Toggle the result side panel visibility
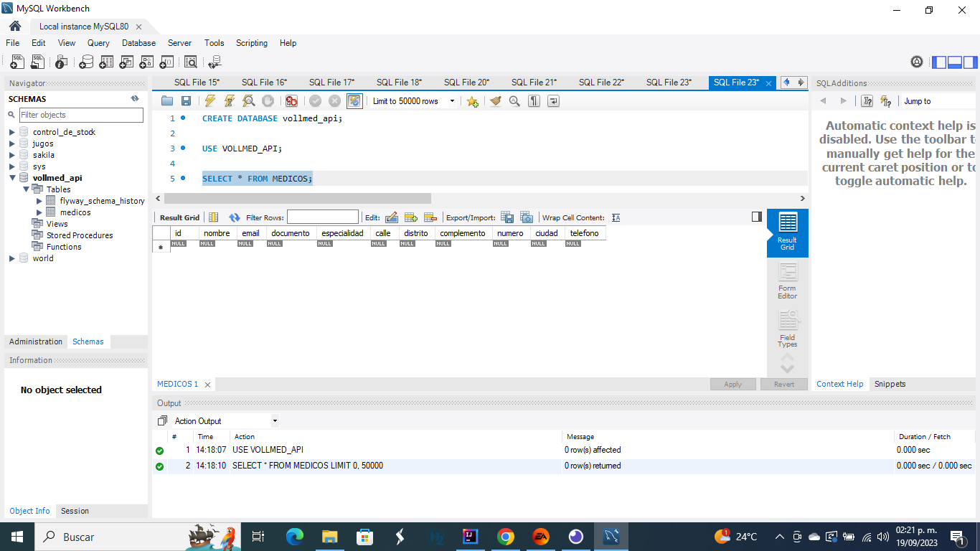 (757, 217)
